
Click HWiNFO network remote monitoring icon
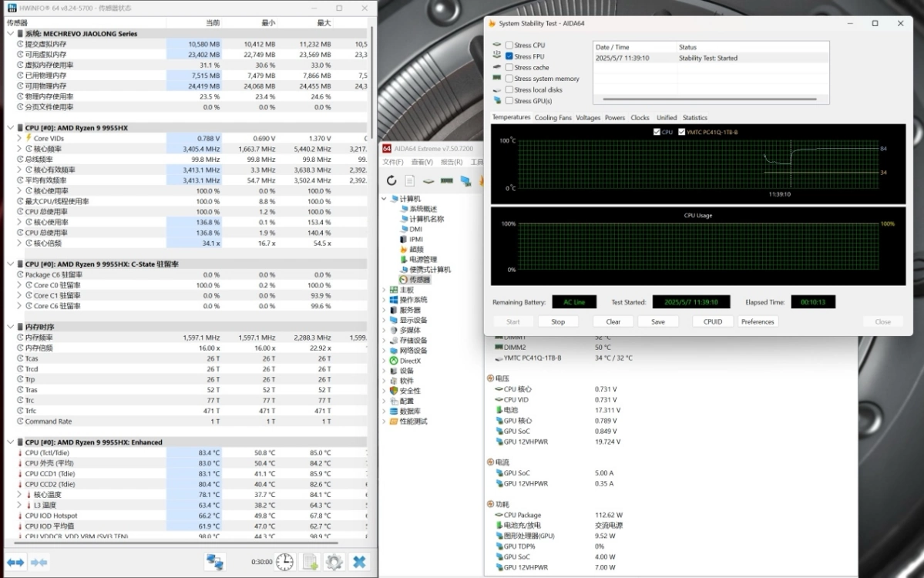215,562
